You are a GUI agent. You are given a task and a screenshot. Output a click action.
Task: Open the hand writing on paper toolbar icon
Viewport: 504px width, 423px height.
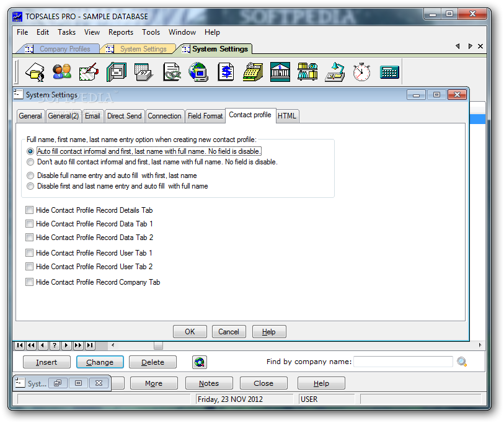(x=89, y=72)
